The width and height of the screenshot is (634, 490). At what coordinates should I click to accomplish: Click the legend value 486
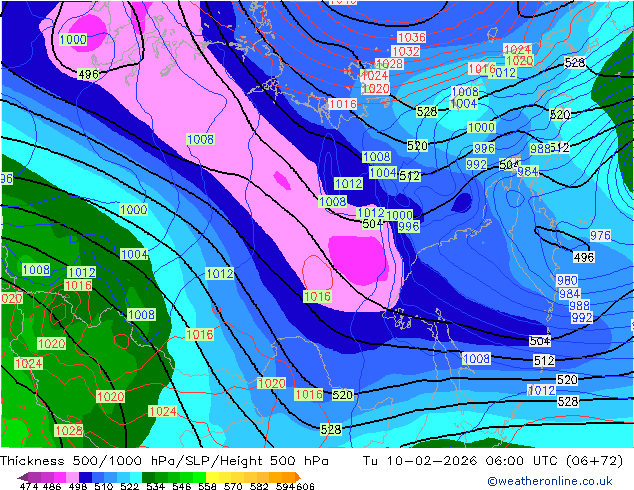[x=52, y=486]
